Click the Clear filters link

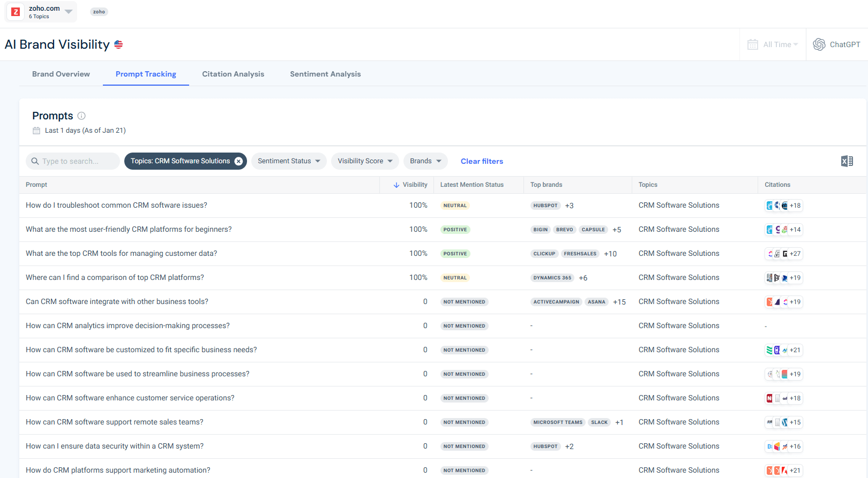pos(482,161)
